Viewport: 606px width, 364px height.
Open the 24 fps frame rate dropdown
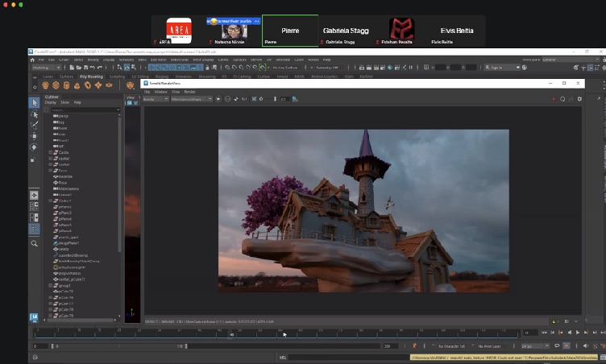pyautogui.click(x=535, y=346)
